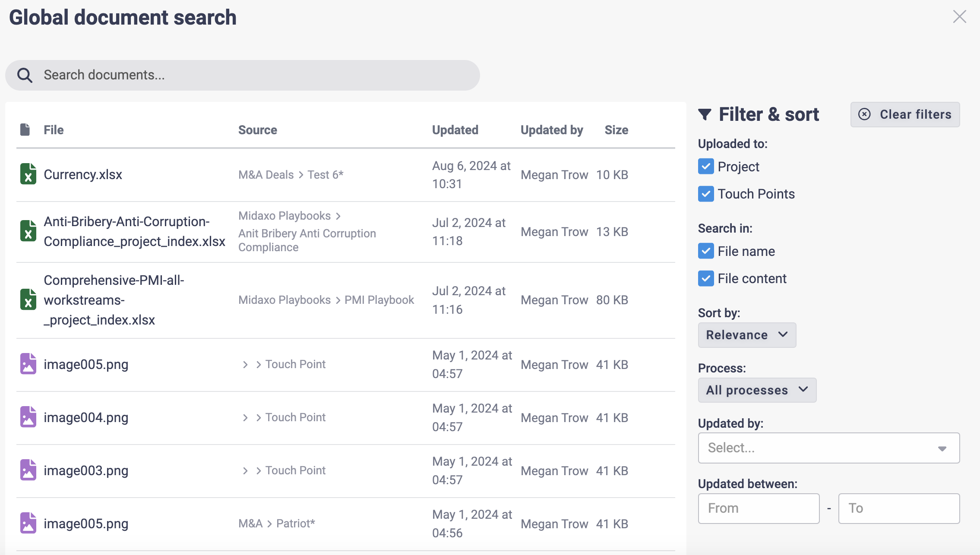Click the Excel icon for Currency.xlsx
980x555 pixels.
tap(28, 174)
